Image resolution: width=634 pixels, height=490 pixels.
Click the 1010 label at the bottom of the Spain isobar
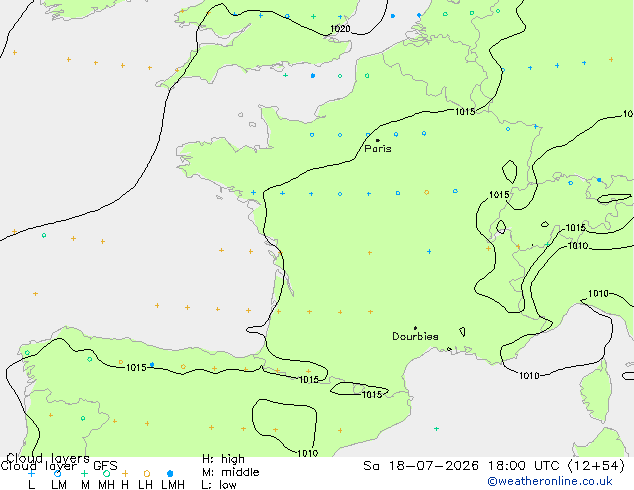click(307, 453)
